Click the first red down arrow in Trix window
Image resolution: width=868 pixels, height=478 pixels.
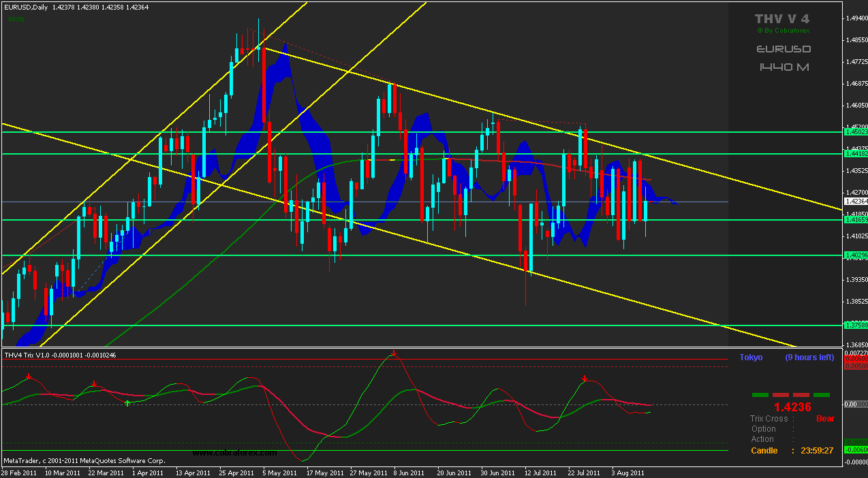[x=29, y=376]
